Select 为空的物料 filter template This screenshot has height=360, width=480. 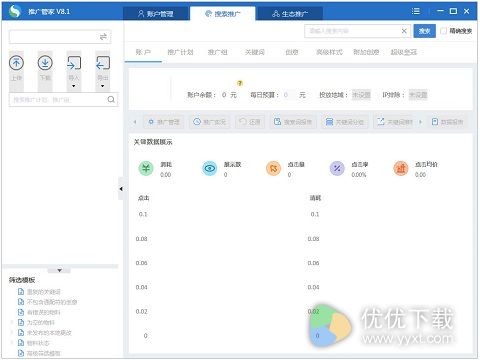(41, 322)
